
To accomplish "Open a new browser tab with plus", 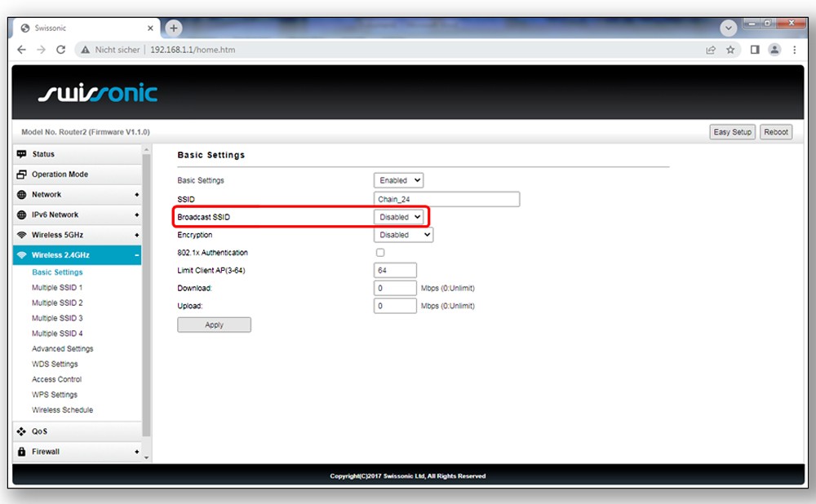I will click(x=174, y=28).
